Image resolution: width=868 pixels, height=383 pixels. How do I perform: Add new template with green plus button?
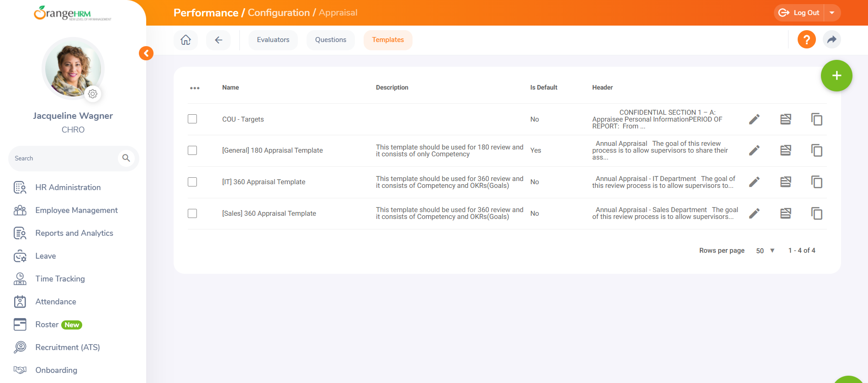[836, 76]
